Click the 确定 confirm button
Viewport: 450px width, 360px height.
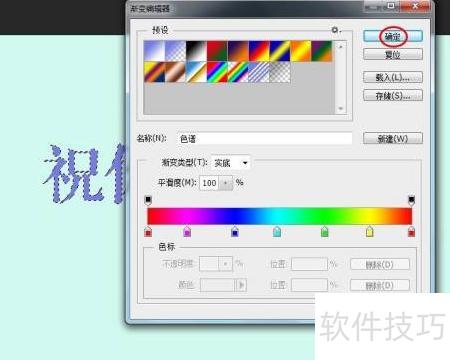[x=393, y=36]
